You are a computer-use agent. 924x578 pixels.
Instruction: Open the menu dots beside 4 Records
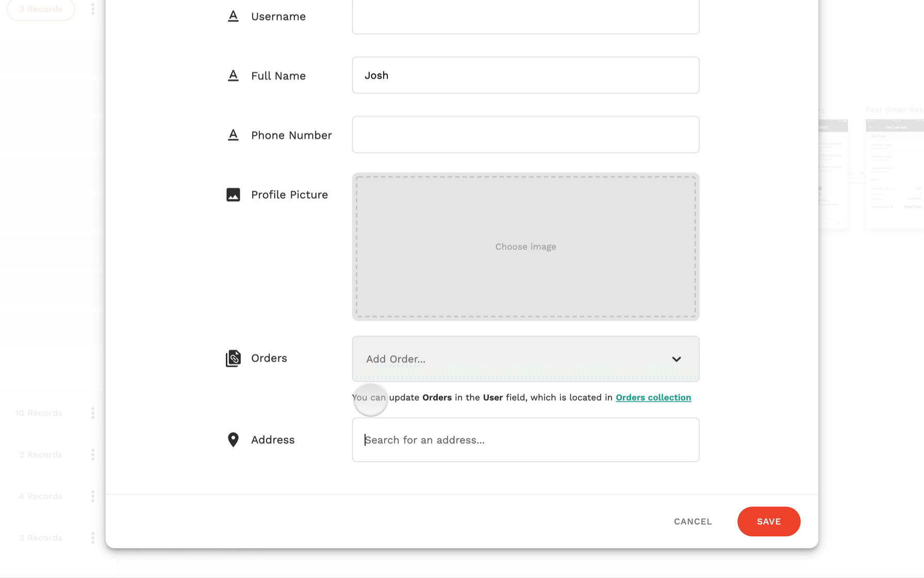[x=93, y=496]
